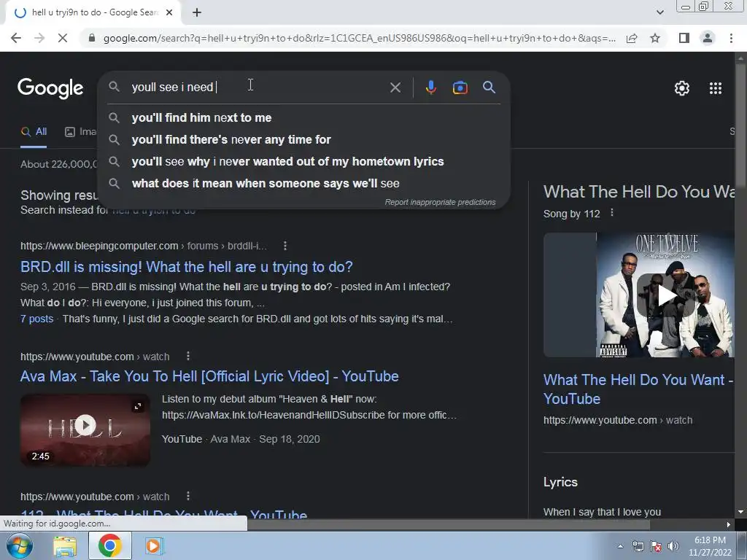This screenshot has width=747, height=560.
Task: Click the browser back arrow
Action: (x=16, y=38)
